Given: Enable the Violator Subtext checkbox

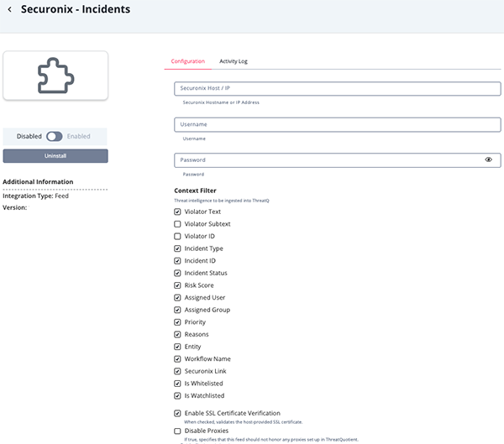Looking at the screenshot, I should click(177, 224).
